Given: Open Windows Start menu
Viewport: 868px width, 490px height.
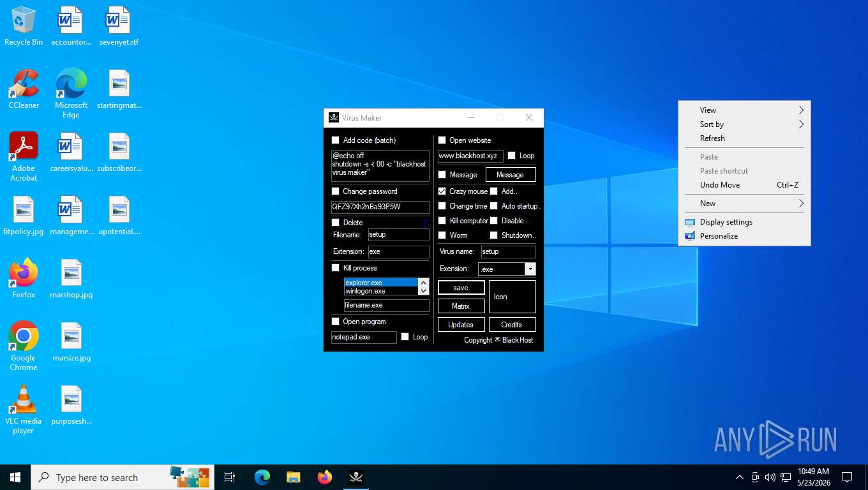Looking at the screenshot, I should (15, 477).
